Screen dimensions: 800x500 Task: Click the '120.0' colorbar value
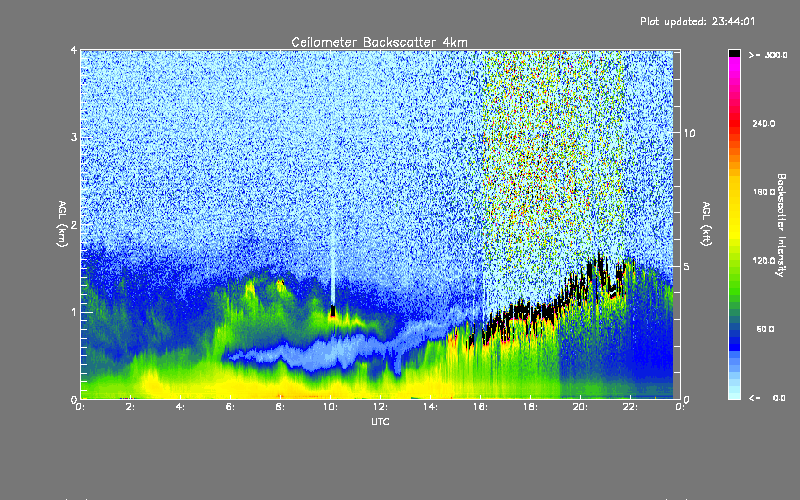[764, 260]
